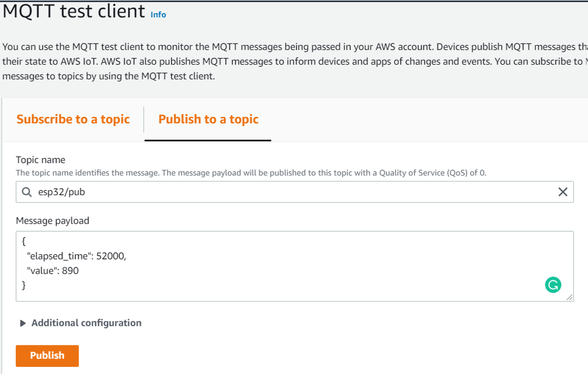This screenshot has height=374, width=588.
Task: Place cursor at the opening brace in payload
Action: 24,241
